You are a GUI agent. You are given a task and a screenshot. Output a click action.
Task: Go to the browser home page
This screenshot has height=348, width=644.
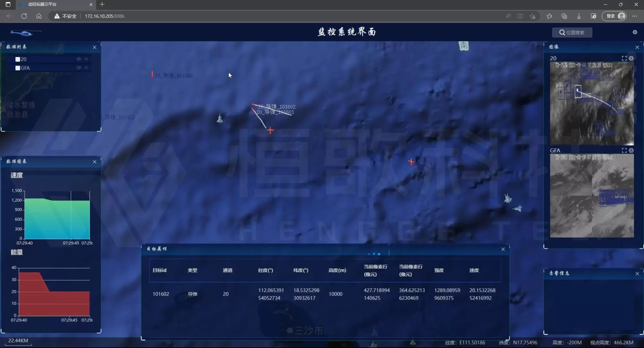tap(39, 16)
